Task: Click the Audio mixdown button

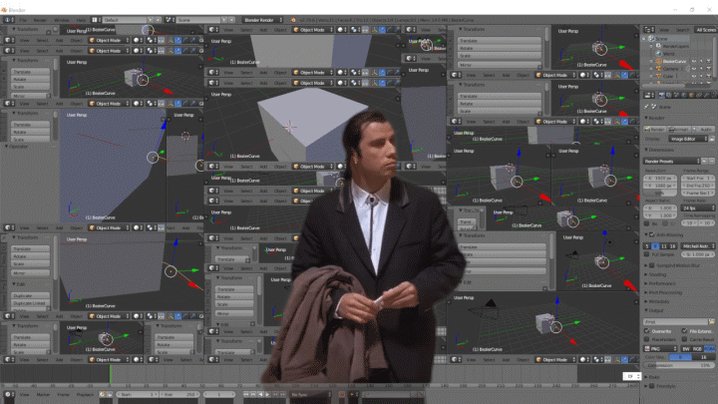Action: click(x=703, y=129)
